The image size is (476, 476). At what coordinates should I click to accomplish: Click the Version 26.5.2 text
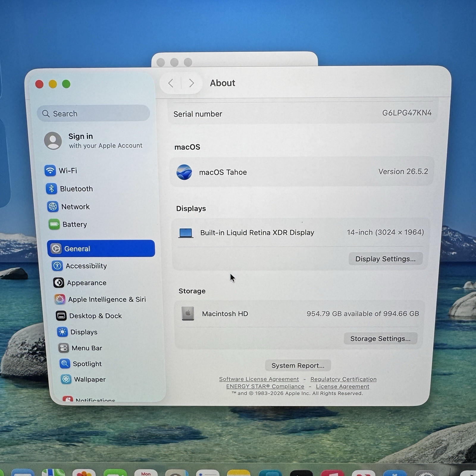[x=403, y=171]
